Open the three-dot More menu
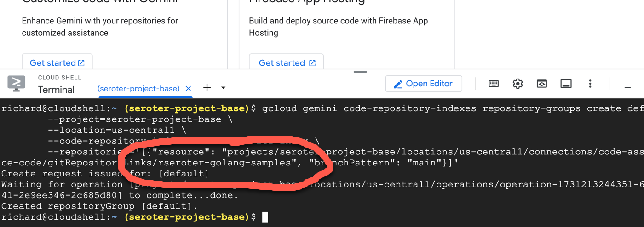644x227 pixels. click(x=590, y=84)
